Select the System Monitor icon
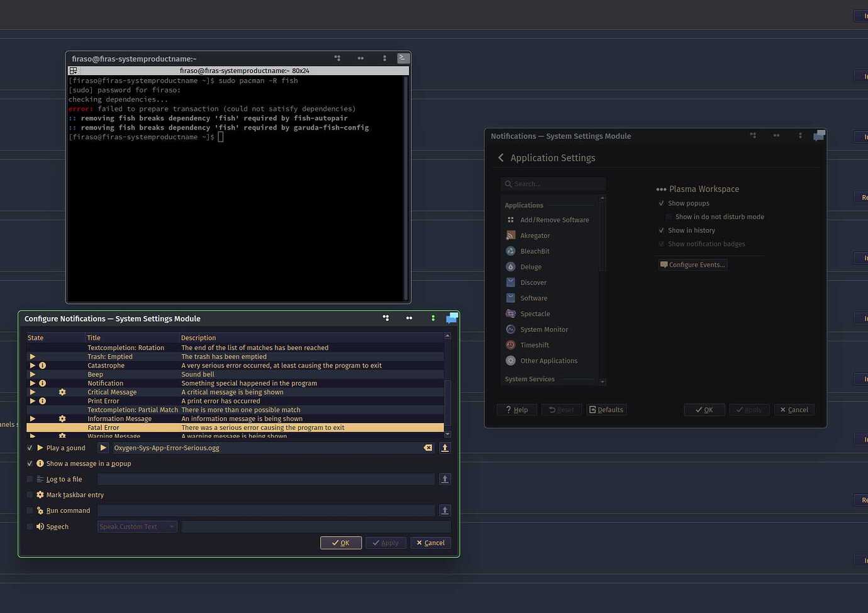The height and width of the screenshot is (613, 868). pyautogui.click(x=510, y=329)
